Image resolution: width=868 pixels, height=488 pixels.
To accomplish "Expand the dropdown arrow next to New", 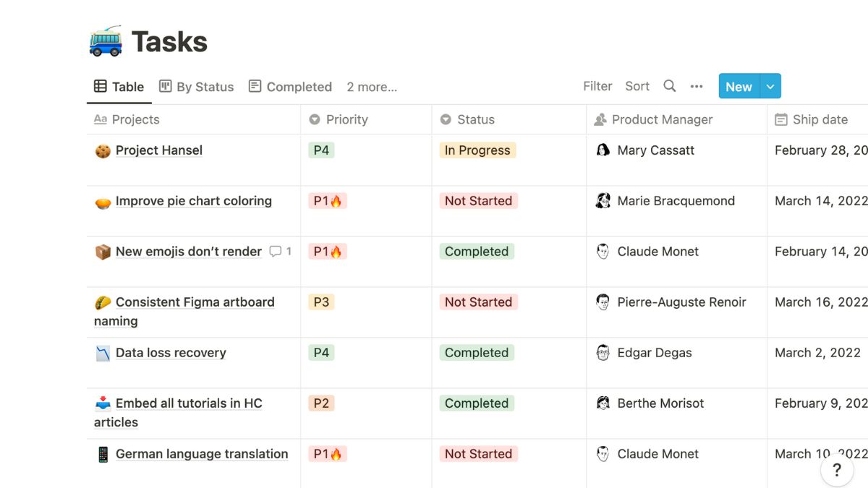I will click(x=770, y=87).
